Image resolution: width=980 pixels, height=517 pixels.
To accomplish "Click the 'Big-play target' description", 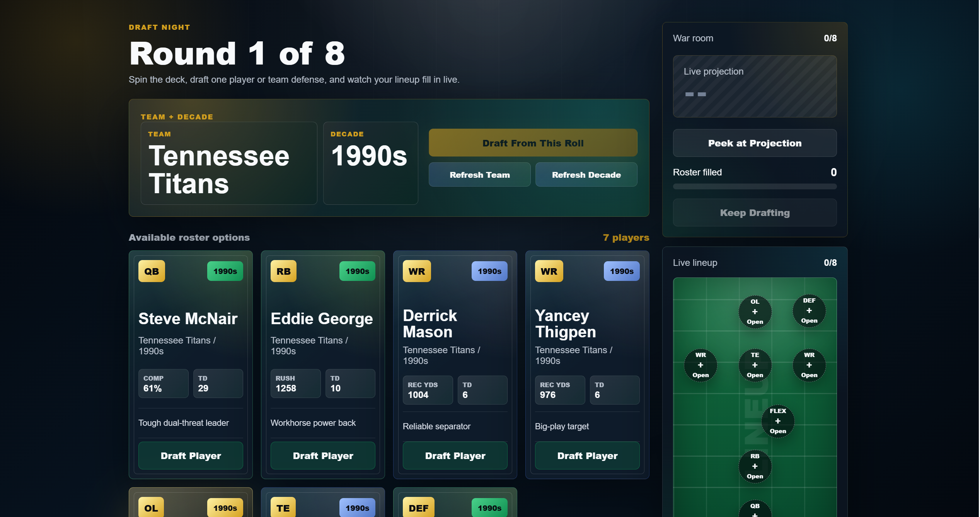I will (562, 426).
